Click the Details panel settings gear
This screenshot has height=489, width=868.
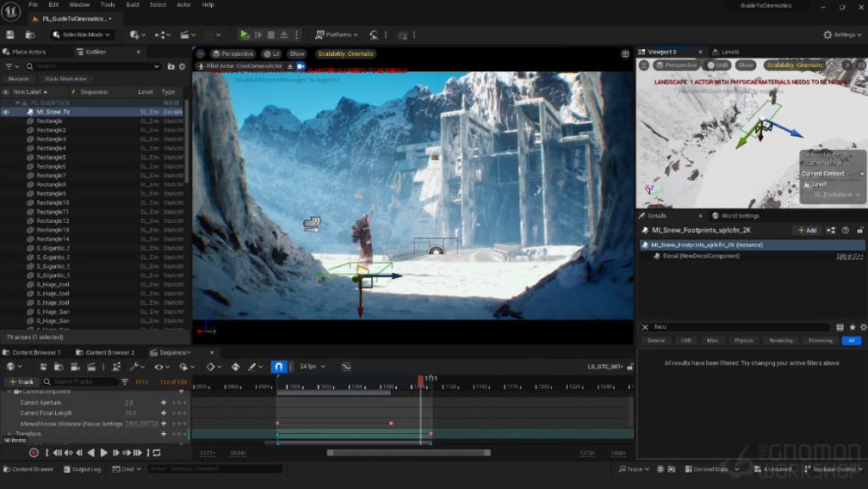[x=862, y=327]
